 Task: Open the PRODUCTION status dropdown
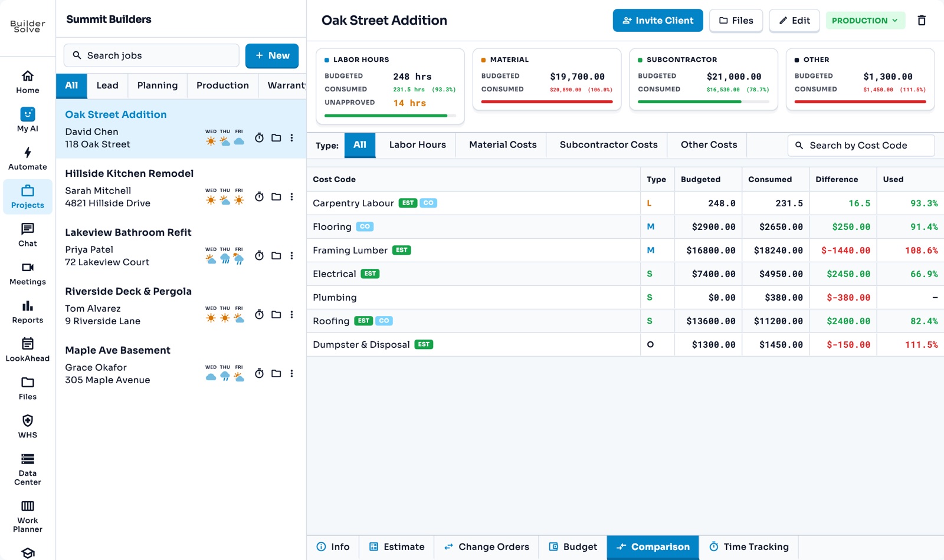pos(865,21)
